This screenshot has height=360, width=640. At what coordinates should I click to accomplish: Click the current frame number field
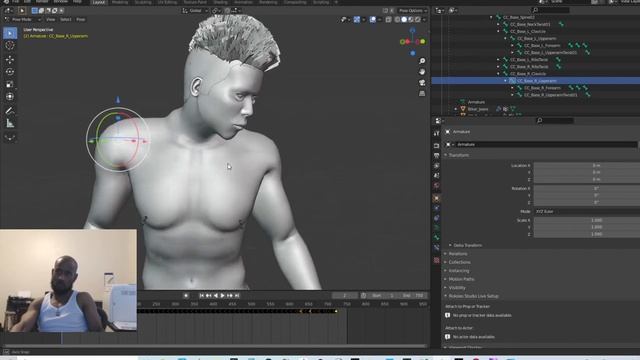click(345, 296)
